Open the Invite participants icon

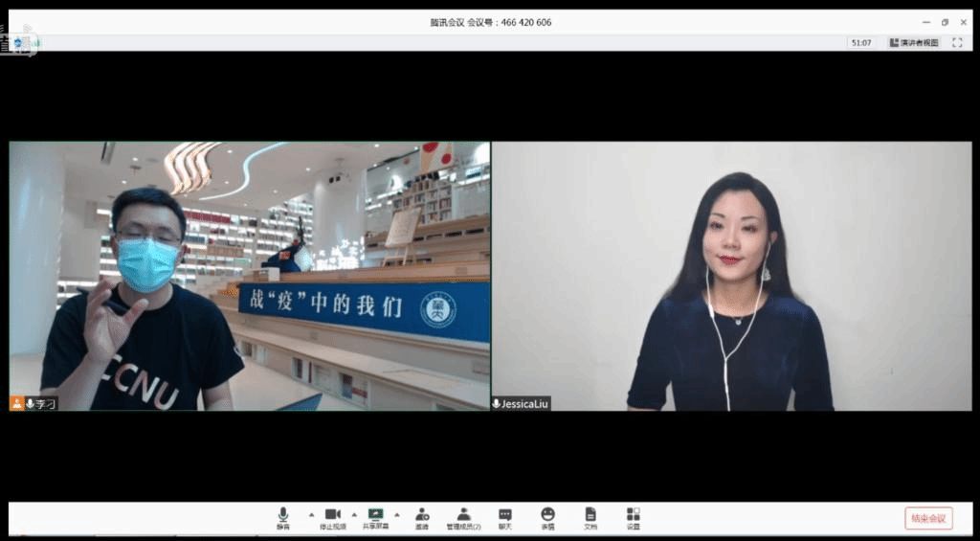tap(422, 517)
